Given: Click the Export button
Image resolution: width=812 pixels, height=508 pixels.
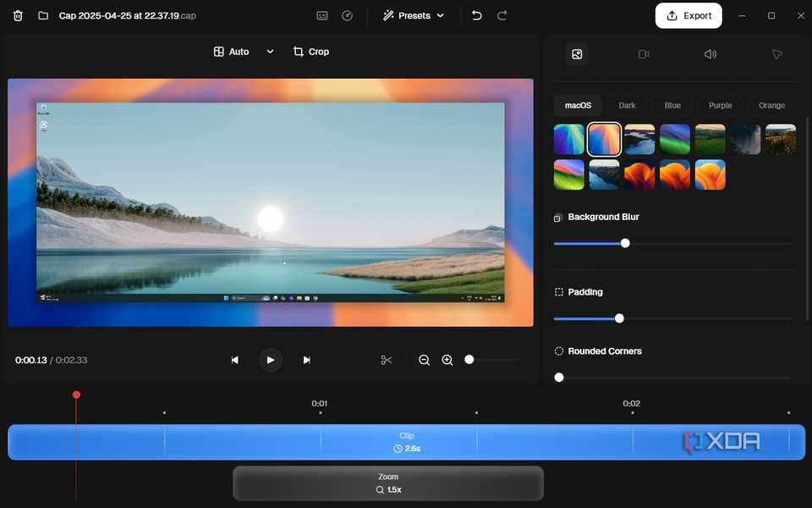Looking at the screenshot, I should point(689,15).
